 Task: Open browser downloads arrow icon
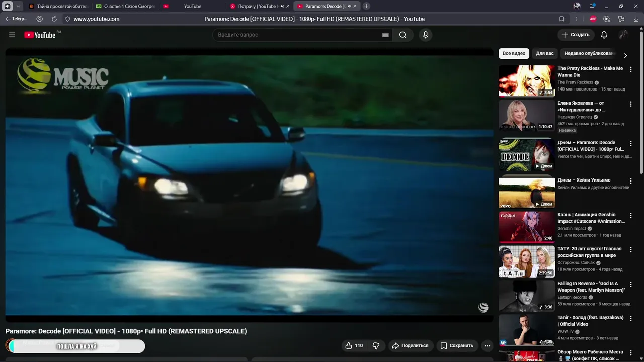tap(635, 19)
